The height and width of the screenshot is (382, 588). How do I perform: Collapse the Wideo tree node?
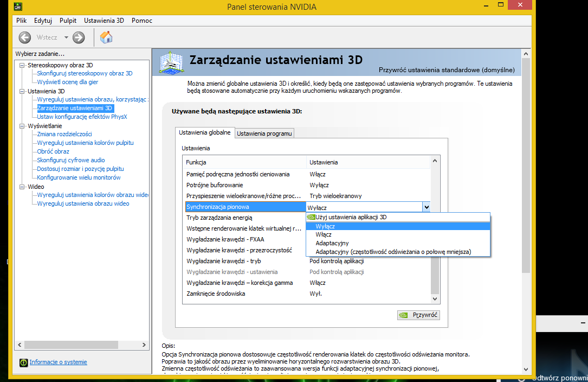point(22,187)
